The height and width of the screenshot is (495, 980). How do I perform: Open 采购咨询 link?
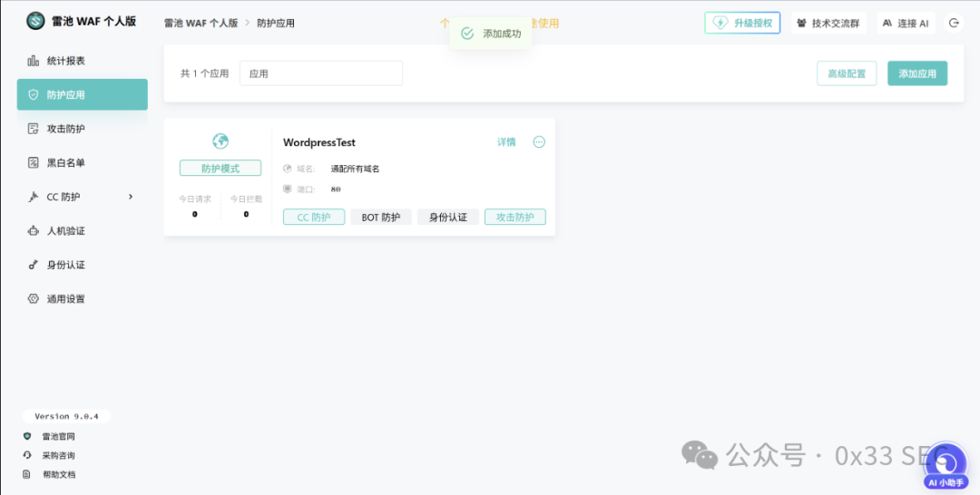coord(58,456)
